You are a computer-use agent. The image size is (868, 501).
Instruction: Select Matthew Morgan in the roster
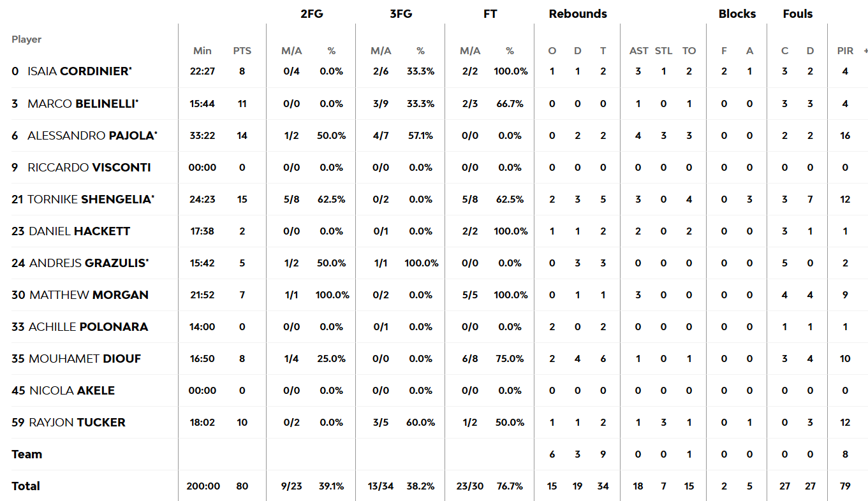click(89, 294)
